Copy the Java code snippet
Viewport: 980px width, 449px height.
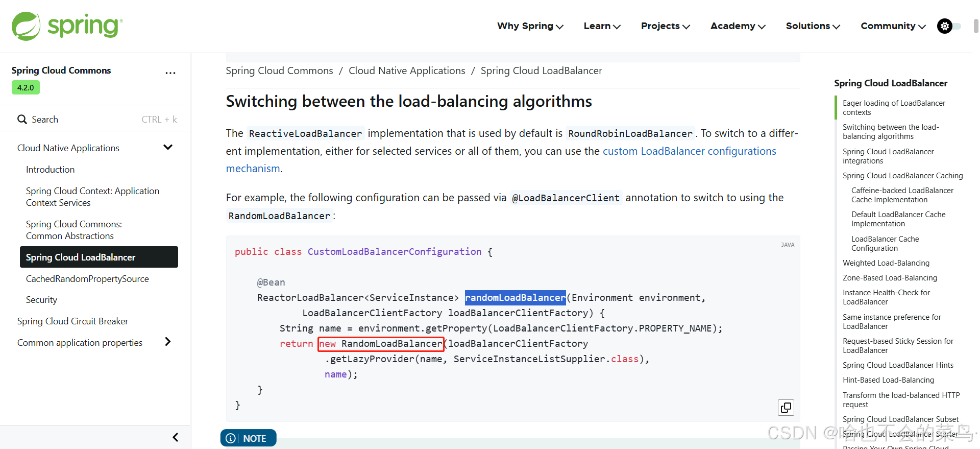[x=786, y=408]
